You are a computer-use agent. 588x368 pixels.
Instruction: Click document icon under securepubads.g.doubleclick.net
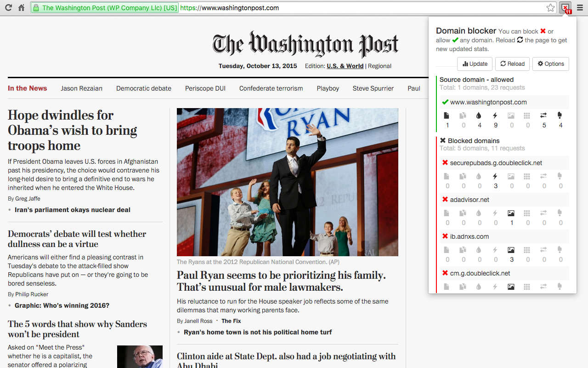447,176
